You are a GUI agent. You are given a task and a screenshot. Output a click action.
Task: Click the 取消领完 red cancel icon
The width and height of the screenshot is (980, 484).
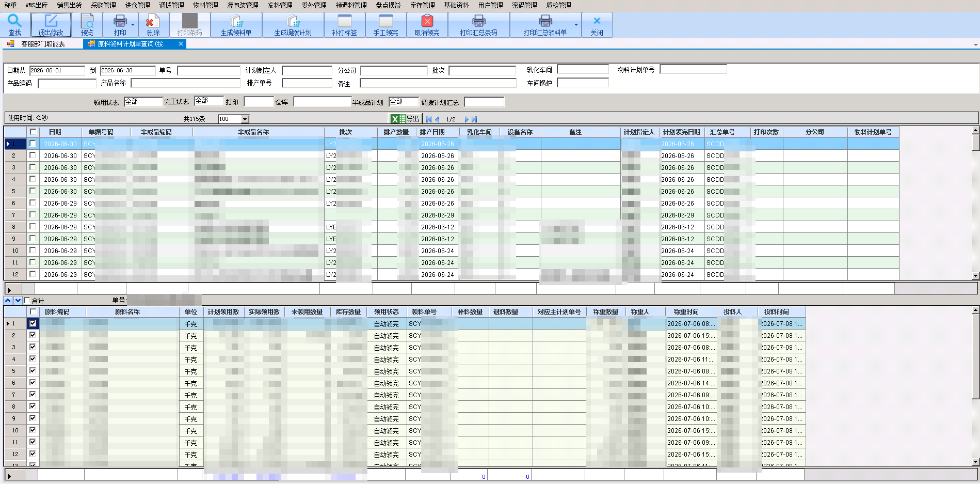click(427, 21)
